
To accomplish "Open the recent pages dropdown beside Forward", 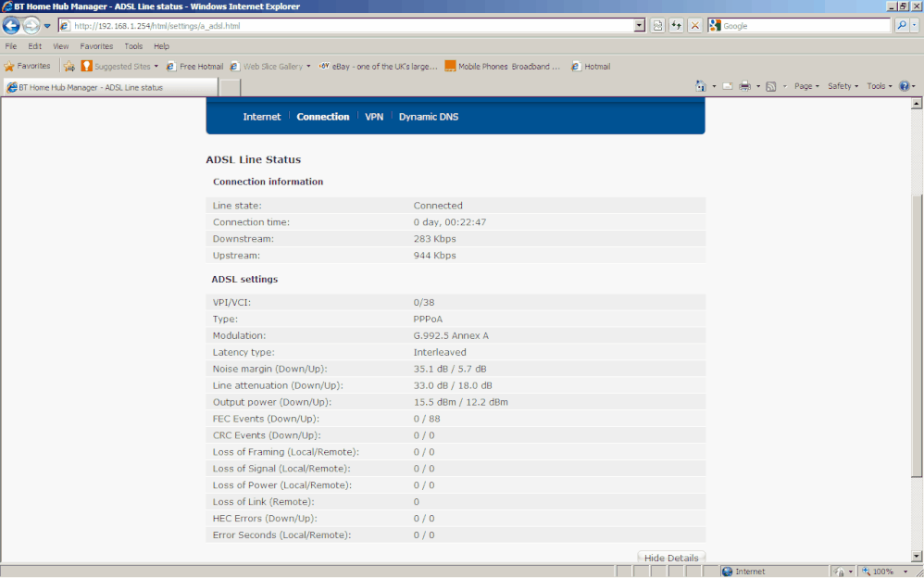I will (47, 26).
